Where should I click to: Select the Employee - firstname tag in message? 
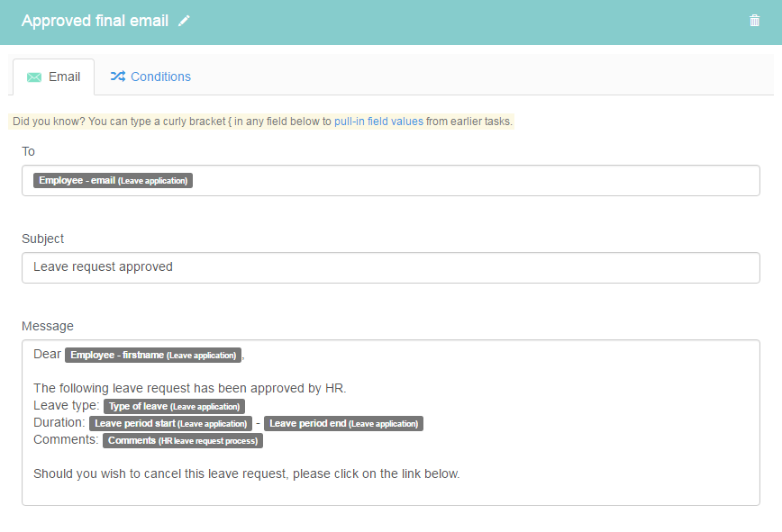click(153, 356)
